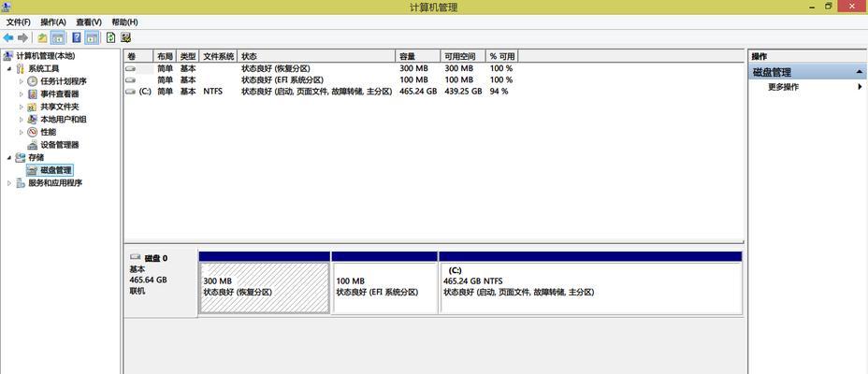Expand the 任务计划程序 node arrow
Viewport: 868px width, 374px height.
(x=21, y=81)
